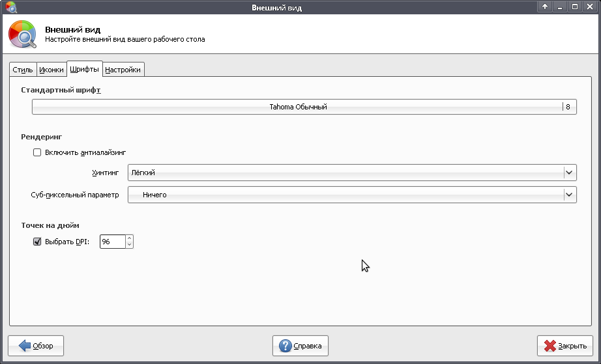Switch to the Стиль tab
Screen dimensions: 601x364
pos(23,70)
